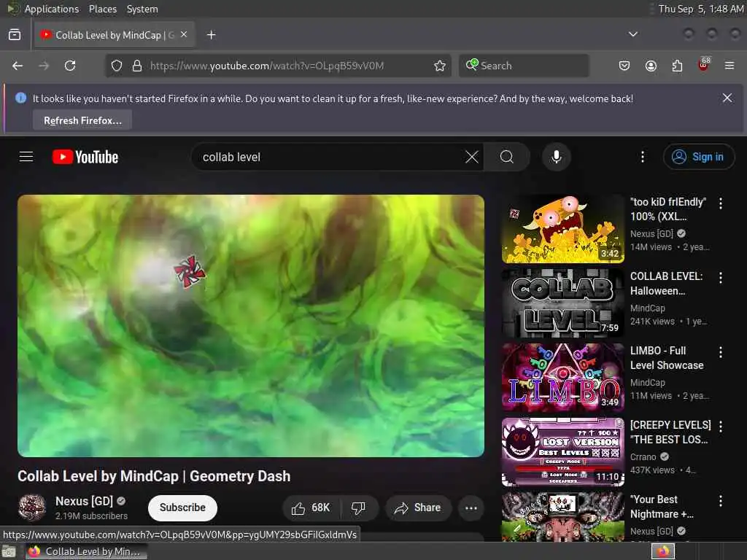Select the Collab Level by MindCap tab
Image resolution: width=747 pixels, height=560 pixels.
coord(115,35)
